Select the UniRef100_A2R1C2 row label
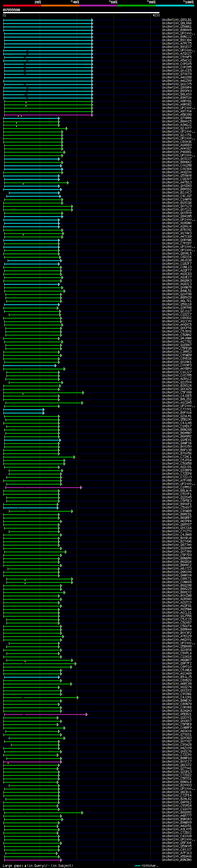This screenshot has width=197, height=868. click(177, 379)
